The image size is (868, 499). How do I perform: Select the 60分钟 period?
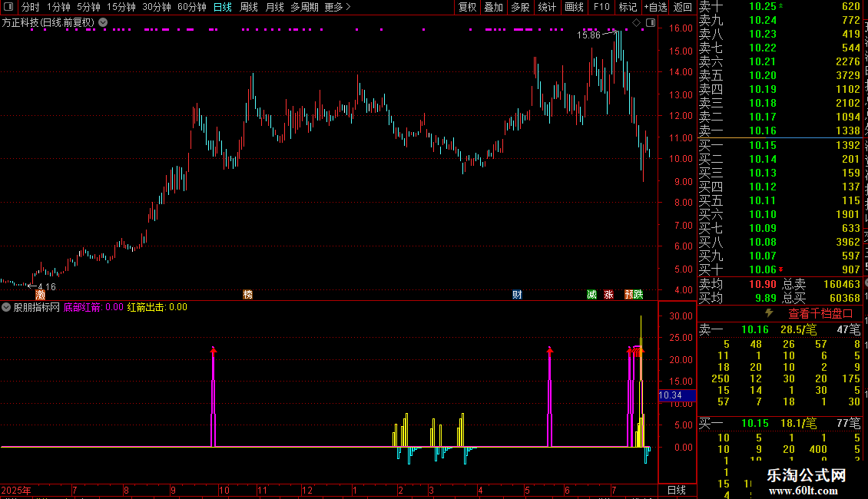[192, 7]
